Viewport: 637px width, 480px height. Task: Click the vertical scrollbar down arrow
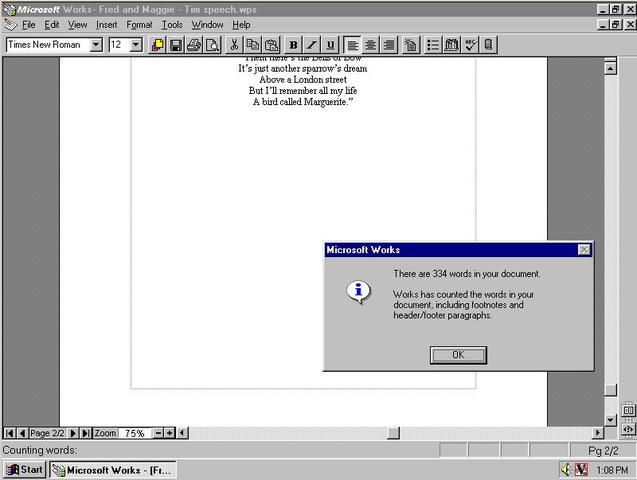[611, 420]
